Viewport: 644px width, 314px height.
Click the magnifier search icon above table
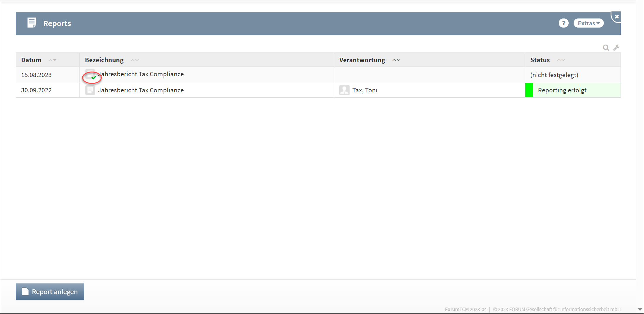coord(606,47)
